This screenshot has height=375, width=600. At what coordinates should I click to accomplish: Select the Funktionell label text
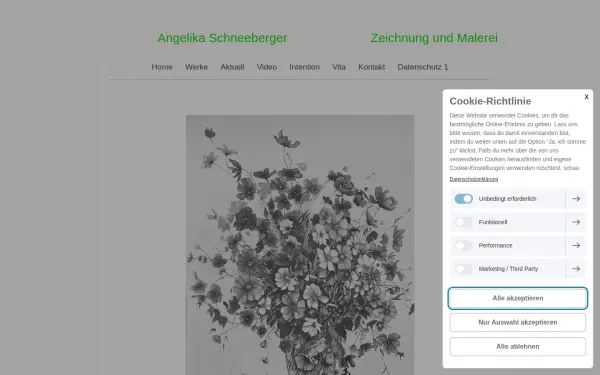pyautogui.click(x=492, y=222)
